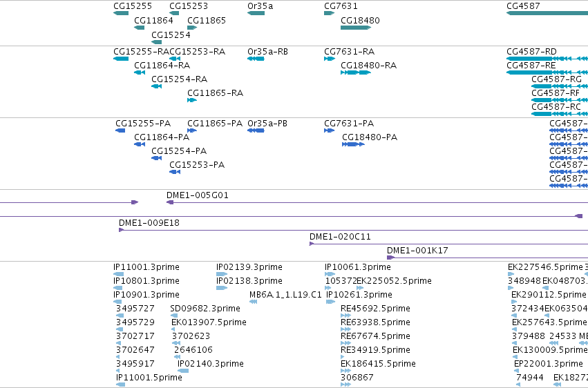
Task: Open the CG15255-PA protein glyph
Action: coord(120,130)
